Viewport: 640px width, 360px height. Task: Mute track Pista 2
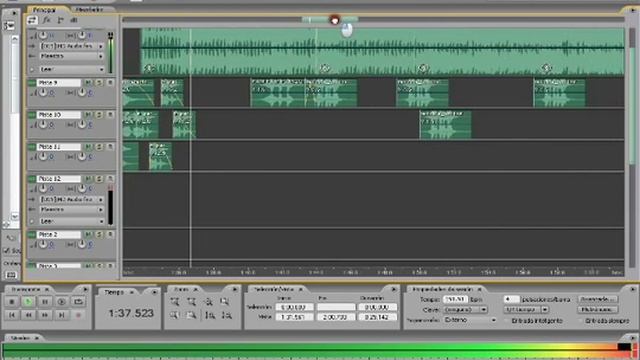click(88, 235)
